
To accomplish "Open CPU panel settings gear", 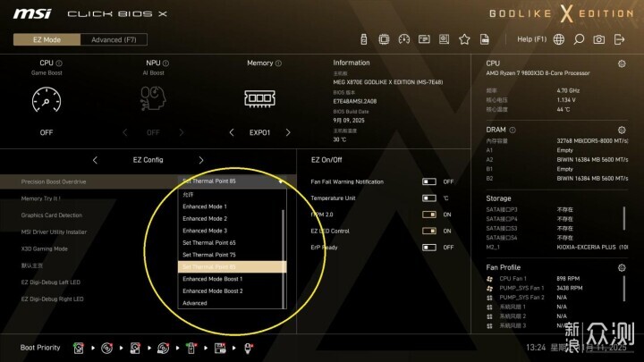I will 622,63.
